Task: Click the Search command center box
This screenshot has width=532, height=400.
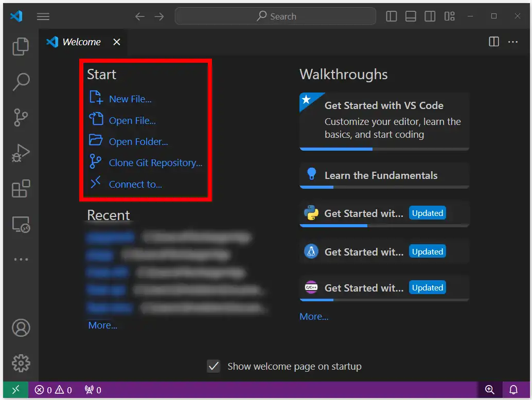Action: coord(275,16)
